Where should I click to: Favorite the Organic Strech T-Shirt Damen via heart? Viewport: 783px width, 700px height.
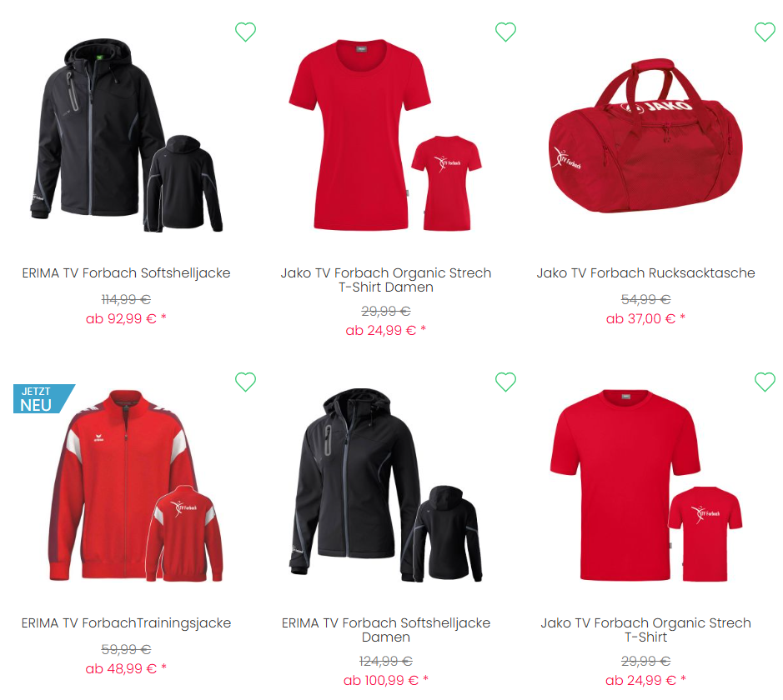505,32
